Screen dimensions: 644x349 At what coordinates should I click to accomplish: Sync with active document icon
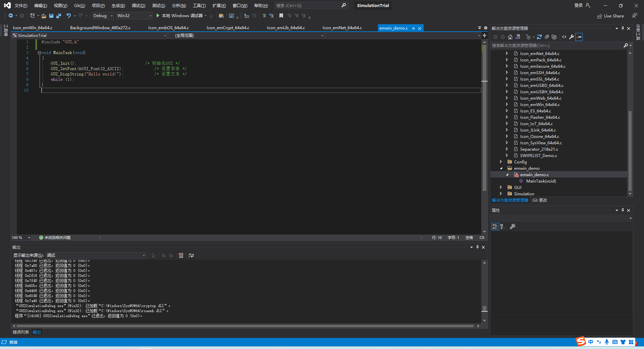pos(539,37)
